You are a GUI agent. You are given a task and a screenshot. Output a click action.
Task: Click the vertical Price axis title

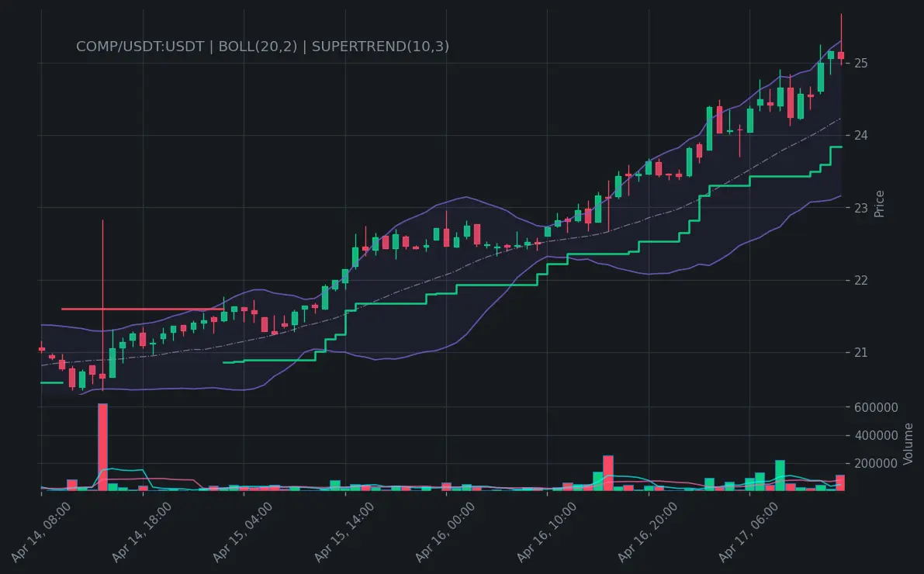(x=879, y=204)
